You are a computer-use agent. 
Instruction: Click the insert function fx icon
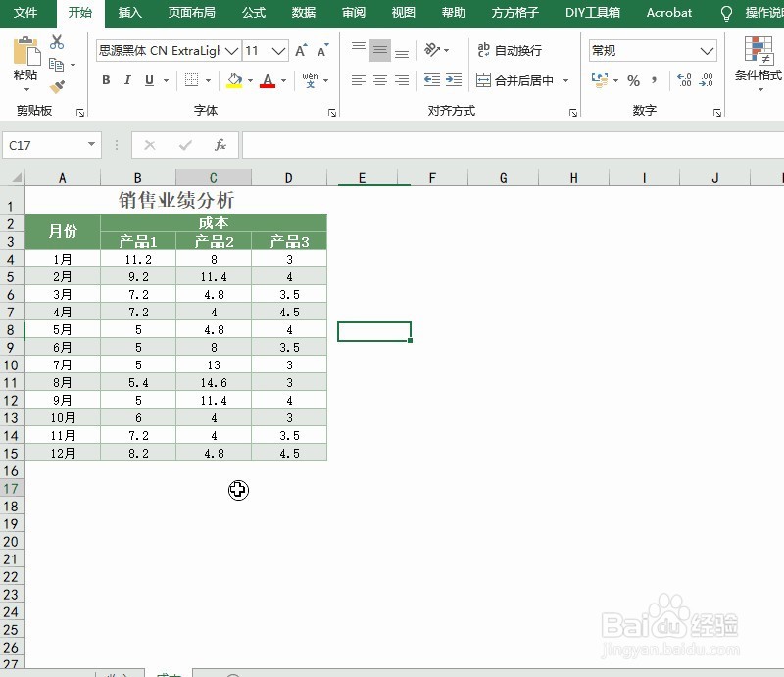point(220,145)
